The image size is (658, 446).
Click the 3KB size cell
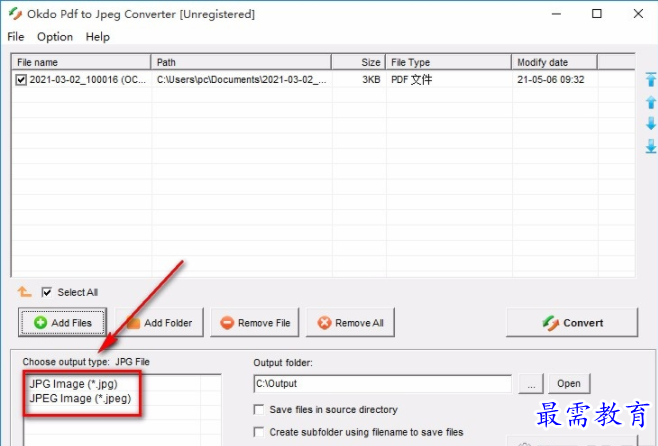click(371, 80)
